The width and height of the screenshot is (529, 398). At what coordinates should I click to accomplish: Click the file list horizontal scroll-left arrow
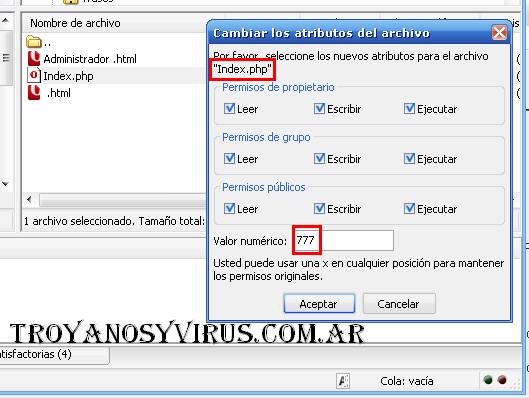click(x=29, y=199)
